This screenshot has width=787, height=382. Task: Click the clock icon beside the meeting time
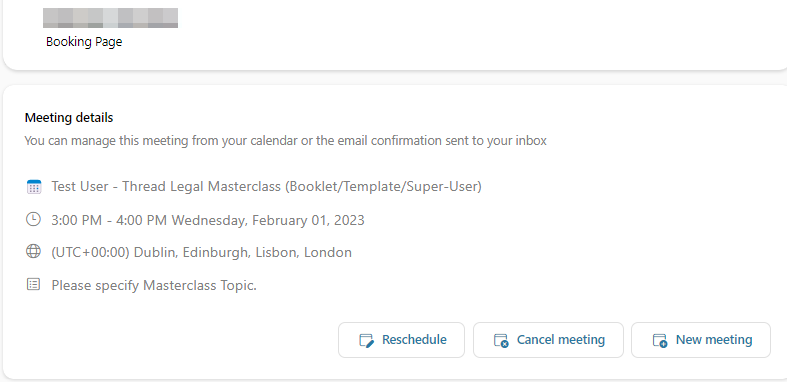pyautogui.click(x=33, y=219)
